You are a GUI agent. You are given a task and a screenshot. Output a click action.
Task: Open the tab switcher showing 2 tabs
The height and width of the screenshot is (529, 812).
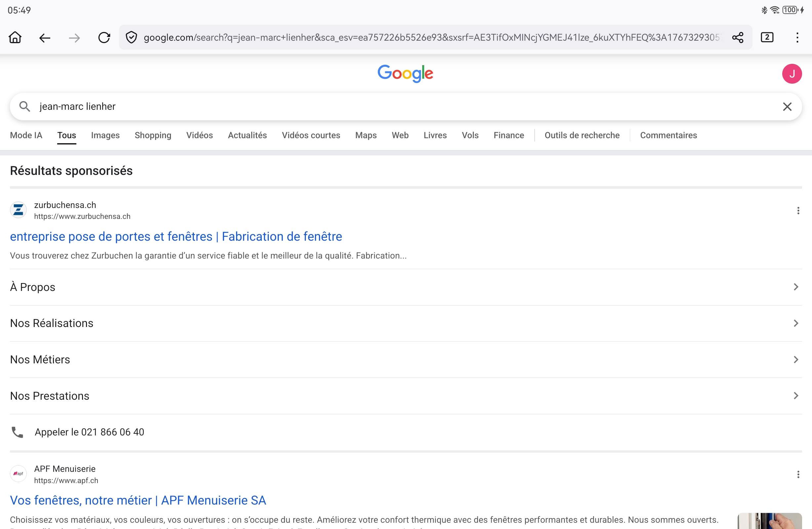pos(767,37)
